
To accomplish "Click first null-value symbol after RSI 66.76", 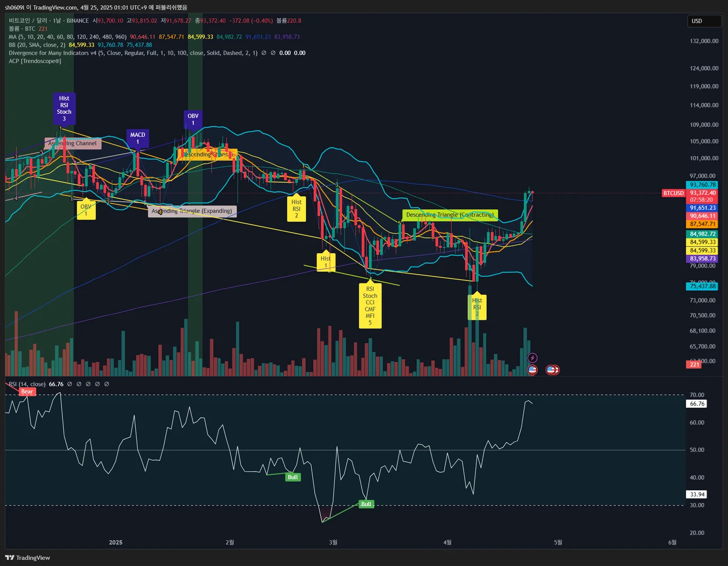I will tap(70, 384).
